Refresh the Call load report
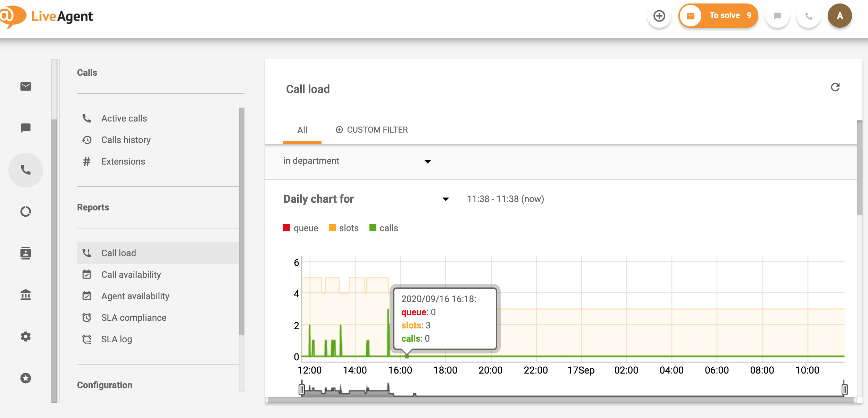 click(835, 87)
